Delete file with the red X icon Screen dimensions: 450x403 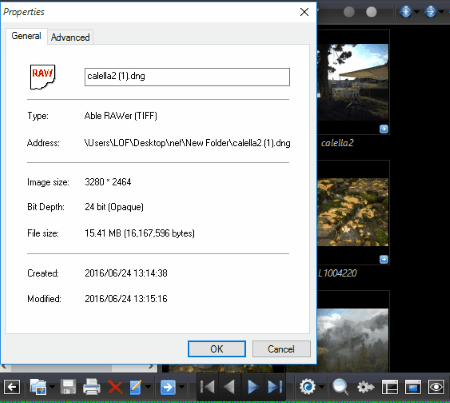point(115,388)
